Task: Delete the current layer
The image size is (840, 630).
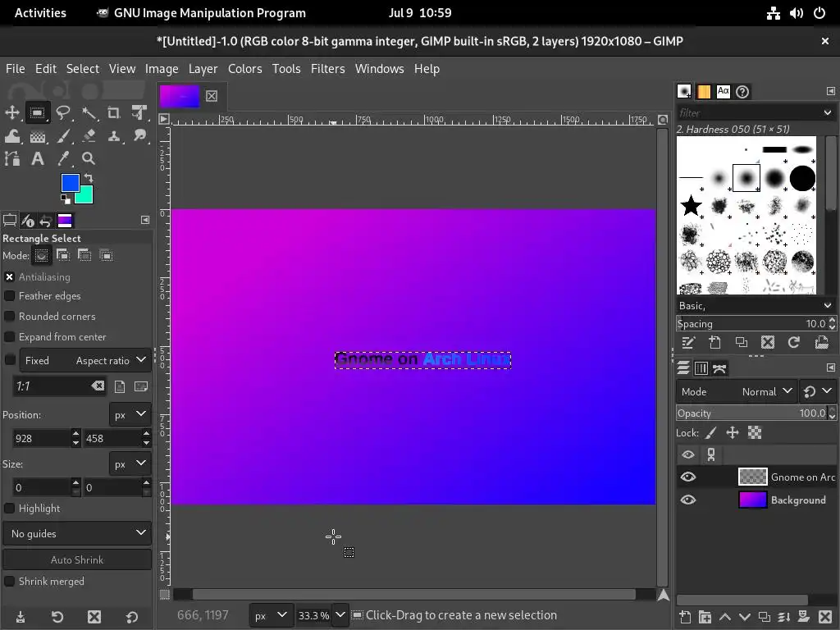Action: 825,617
